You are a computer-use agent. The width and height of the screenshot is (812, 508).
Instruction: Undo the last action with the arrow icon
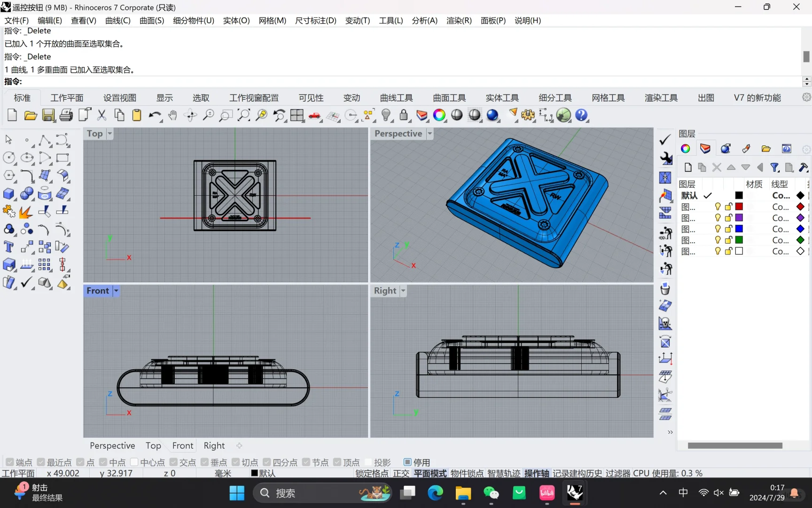click(155, 115)
